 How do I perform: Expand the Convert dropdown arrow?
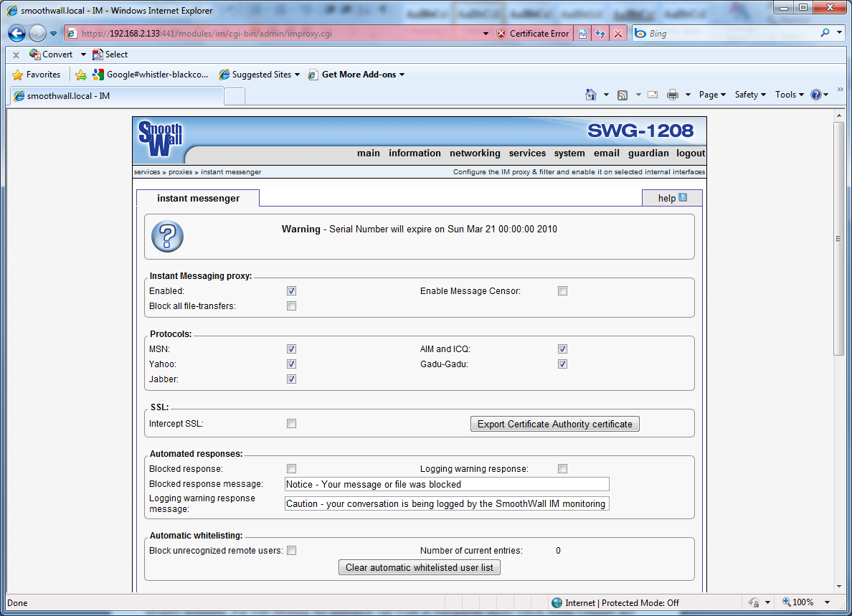pos(83,55)
